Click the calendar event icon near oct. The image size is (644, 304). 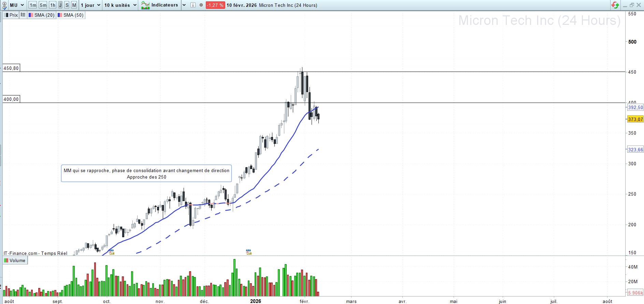pyautogui.click(x=111, y=252)
